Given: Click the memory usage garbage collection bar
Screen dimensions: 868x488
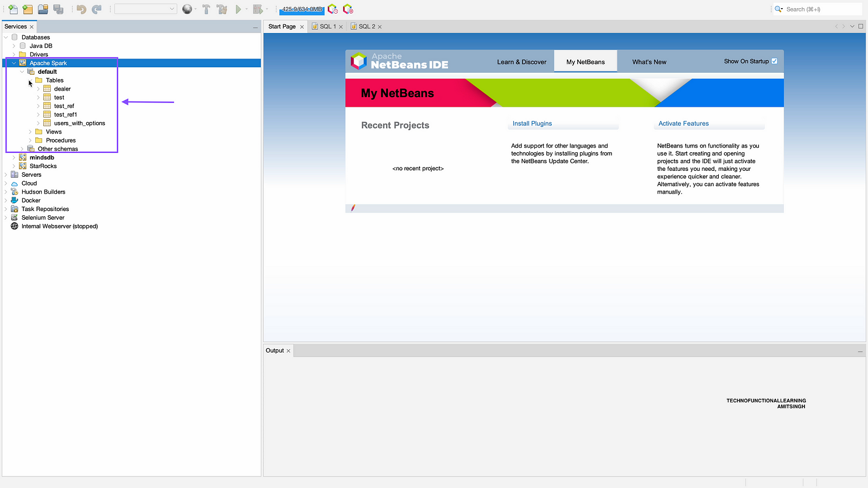Looking at the screenshot, I should pos(302,9).
